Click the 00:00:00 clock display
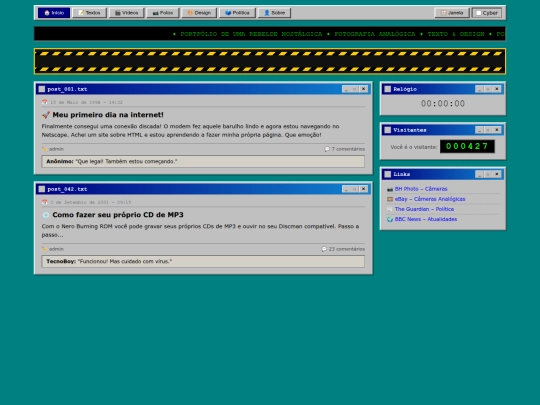The image size is (540, 405). click(443, 103)
